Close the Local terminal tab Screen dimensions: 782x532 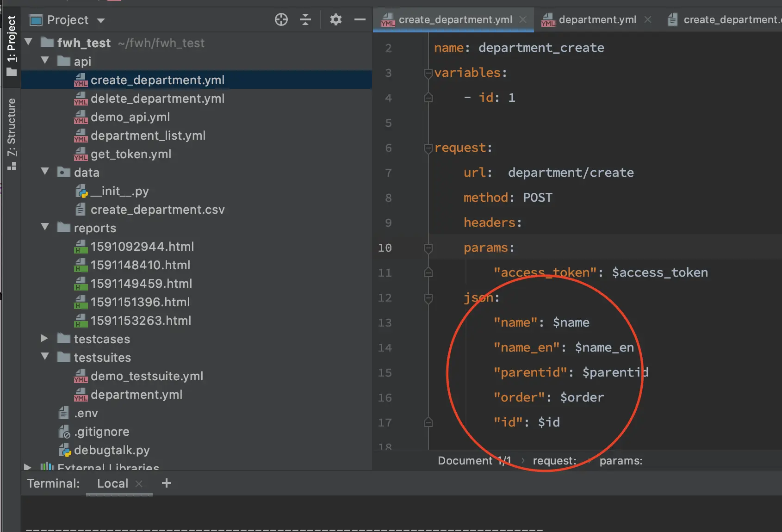[x=139, y=484]
